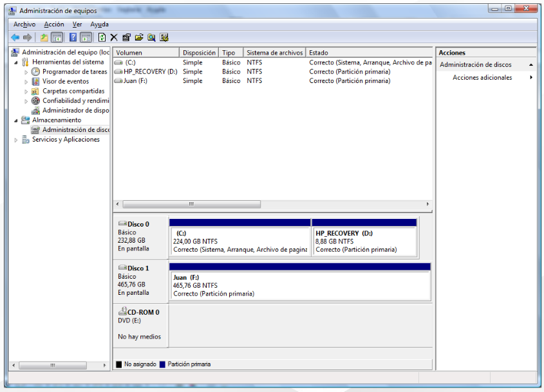
Task: Sort by the Disposición column header
Action: (x=199, y=52)
